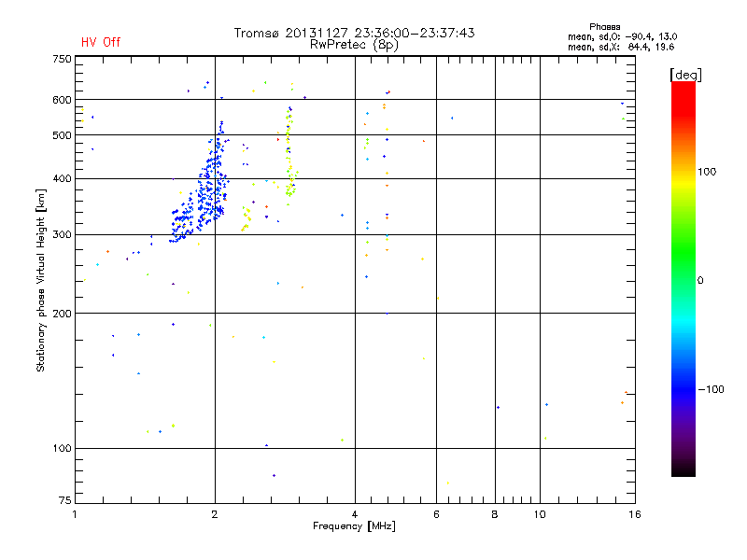
Task: Click the colorbar '100' tick label
Action: [x=707, y=172]
